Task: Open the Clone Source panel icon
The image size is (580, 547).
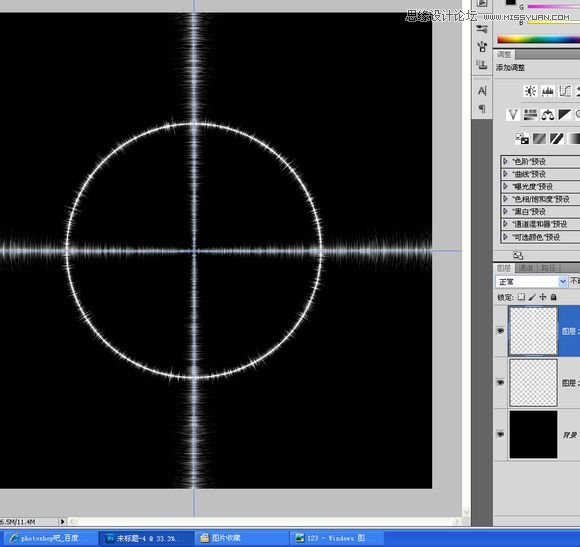Action: pyautogui.click(x=482, y=65)
